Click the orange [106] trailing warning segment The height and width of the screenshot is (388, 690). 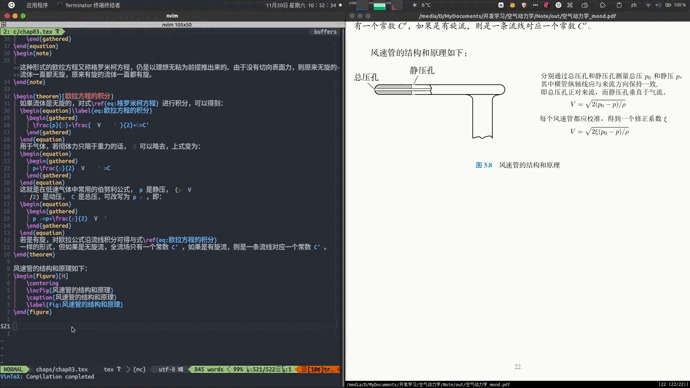[318, 370]
